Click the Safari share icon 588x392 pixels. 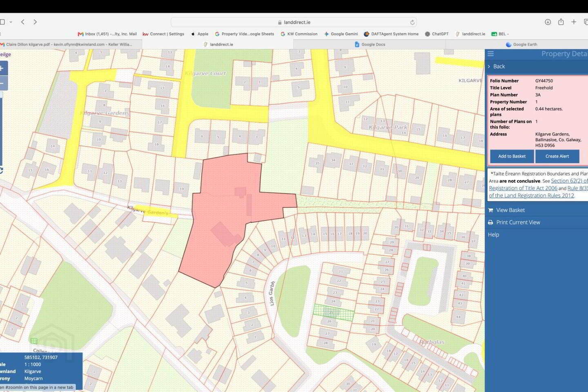pos(561,22)
